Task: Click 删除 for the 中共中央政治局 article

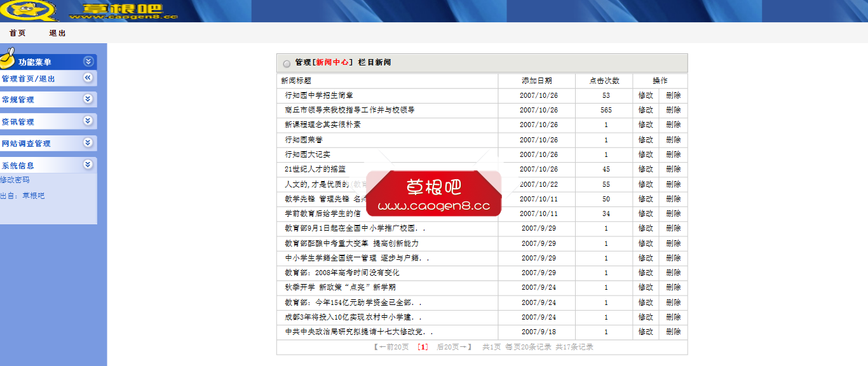Action: click(673, 332)
